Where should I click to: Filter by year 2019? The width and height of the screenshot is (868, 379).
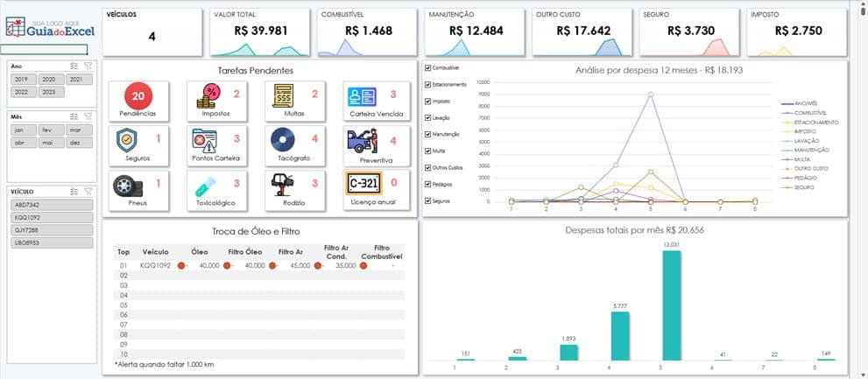24,79
